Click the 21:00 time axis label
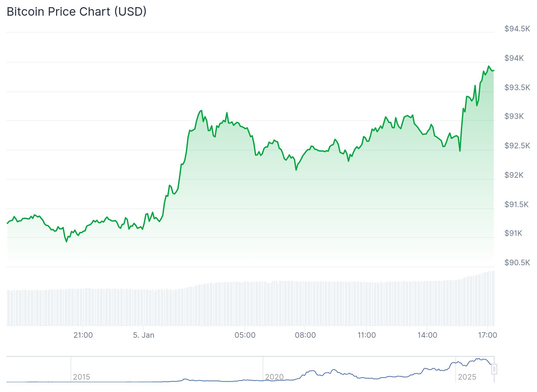The height and width of the screenshot is (392, 537). click(83, 335)
